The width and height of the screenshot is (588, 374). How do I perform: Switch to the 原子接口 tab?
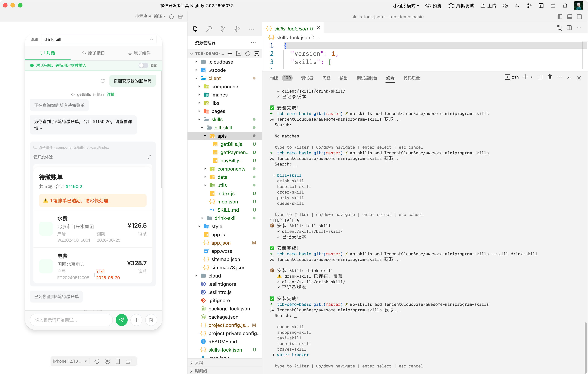(x=94, y=53)
